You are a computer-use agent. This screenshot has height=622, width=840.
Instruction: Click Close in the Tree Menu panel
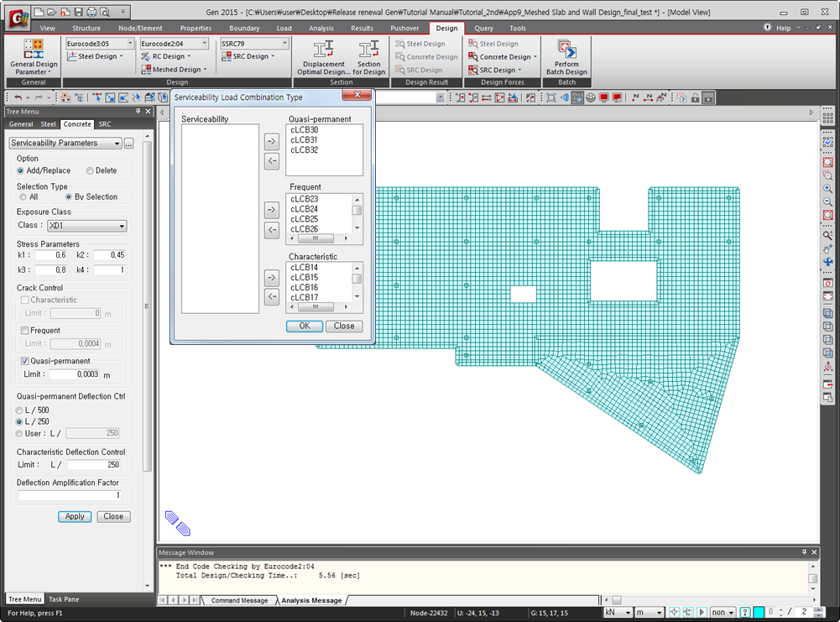pyautogui.click(x=113, y=516)
